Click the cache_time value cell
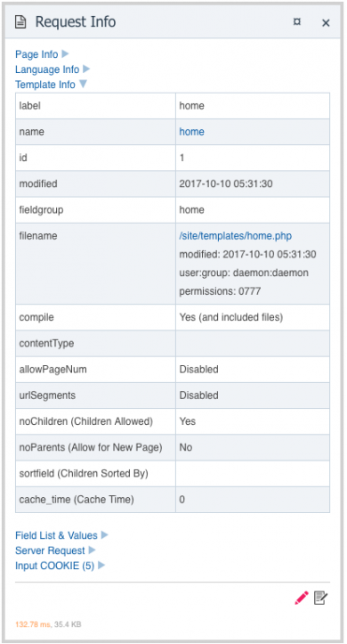347x644 pixels. click(253, 500)
